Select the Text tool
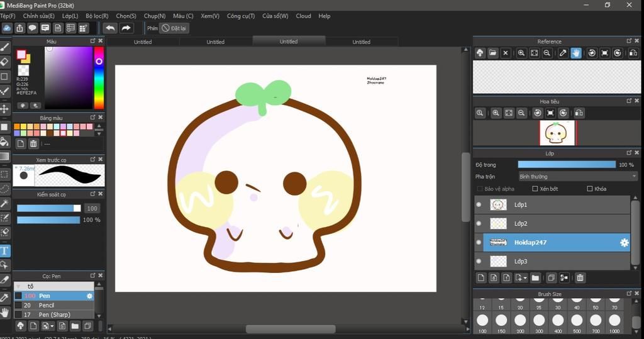 (4, 251)
